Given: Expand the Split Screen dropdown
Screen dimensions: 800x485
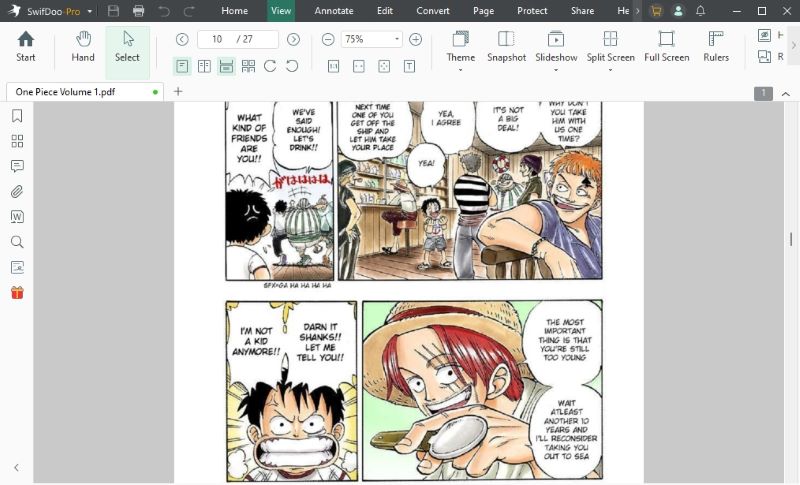Looking at the screenshot, I should pos(610,58).
